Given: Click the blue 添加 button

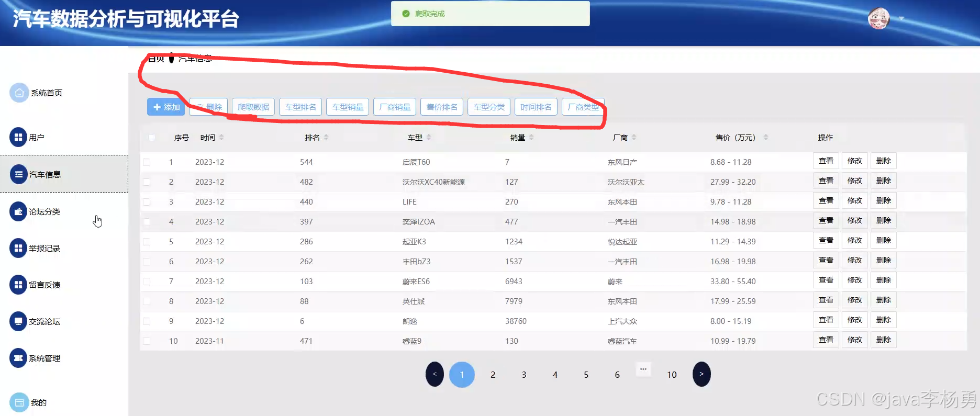Looking at the screenshot, I should click(x=166, y=107).
